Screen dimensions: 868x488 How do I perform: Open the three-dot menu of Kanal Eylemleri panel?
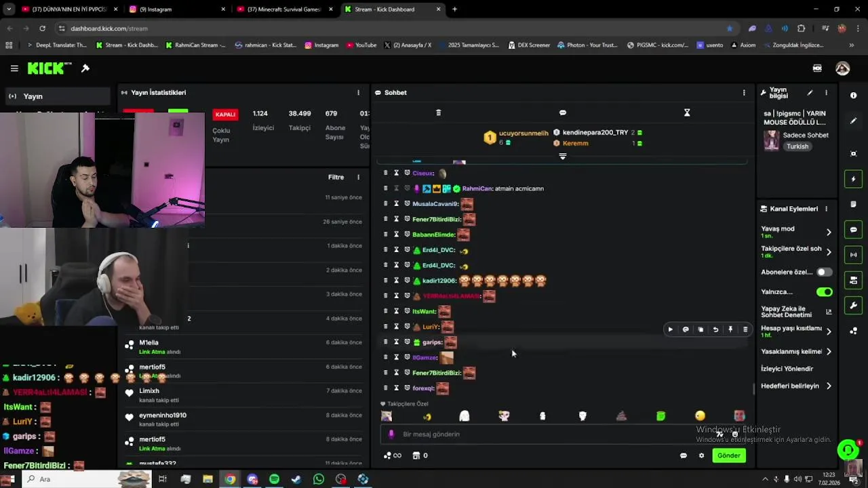[826, 209]
